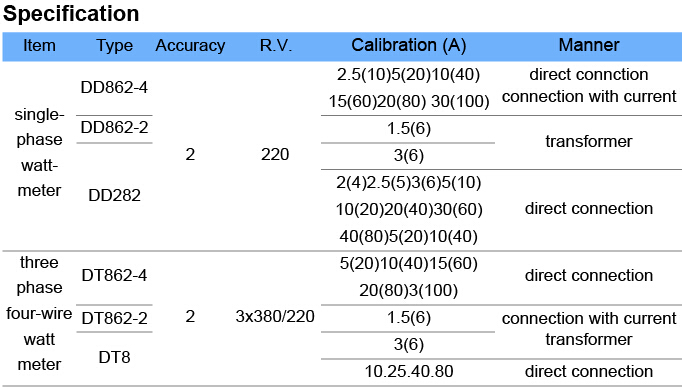
Task: Select the Calibration (A) header
Action: [x=408, y=45]
